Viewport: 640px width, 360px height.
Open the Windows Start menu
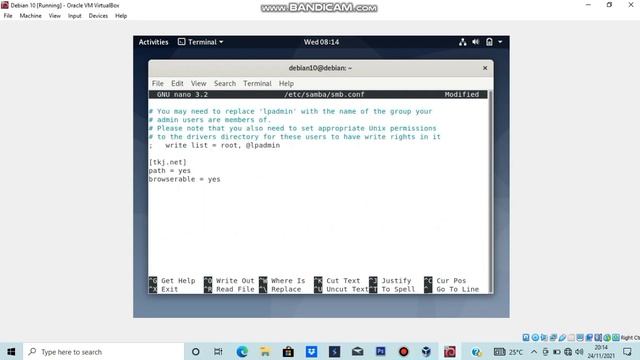[x=11, y=351]
